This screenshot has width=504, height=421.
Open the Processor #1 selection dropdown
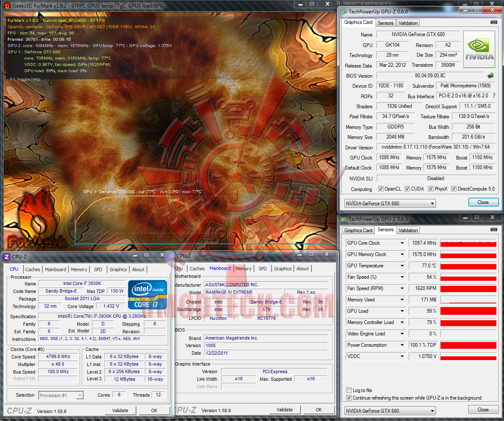pyautogui.click(x=61, y=395)
